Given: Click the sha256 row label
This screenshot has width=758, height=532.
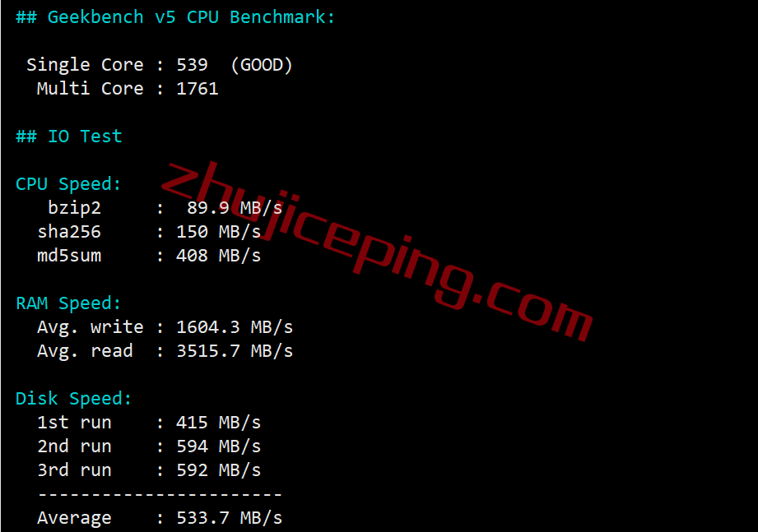Looking at the screenshot, I should click(x=69, y=232).
